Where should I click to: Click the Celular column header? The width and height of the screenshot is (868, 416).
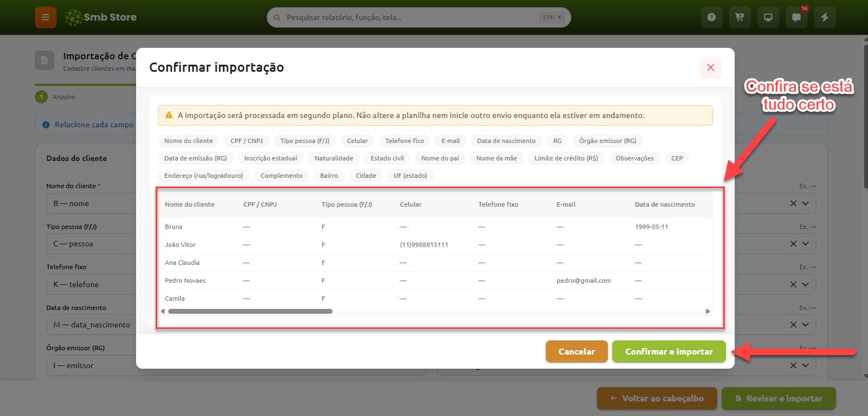coord(411,204)
